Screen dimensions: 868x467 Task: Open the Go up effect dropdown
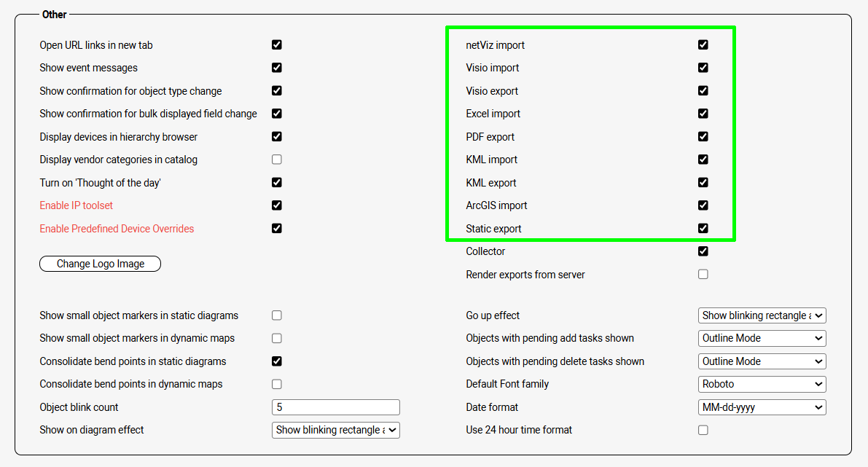point(762,315)
